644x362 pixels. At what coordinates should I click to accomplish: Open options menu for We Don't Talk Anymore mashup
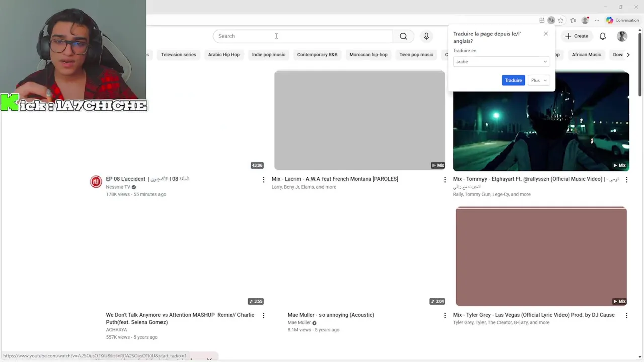point(263,315)
